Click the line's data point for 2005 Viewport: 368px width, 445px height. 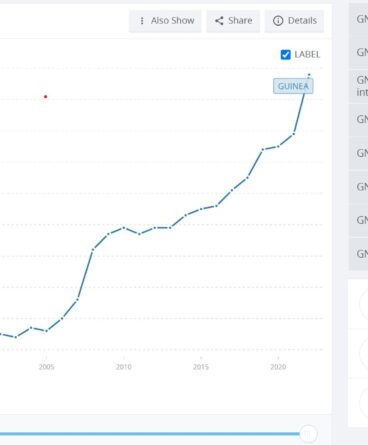[46, 331]
